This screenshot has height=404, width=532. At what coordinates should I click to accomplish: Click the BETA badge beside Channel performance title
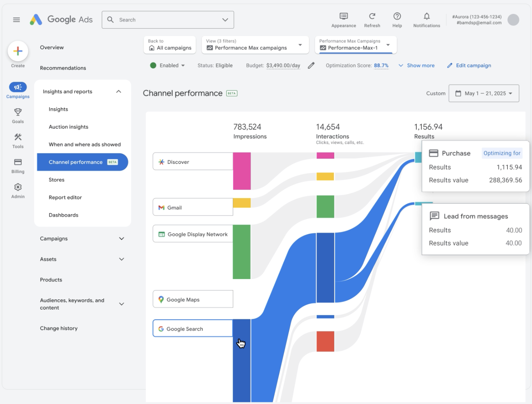[x=232, y=93]
